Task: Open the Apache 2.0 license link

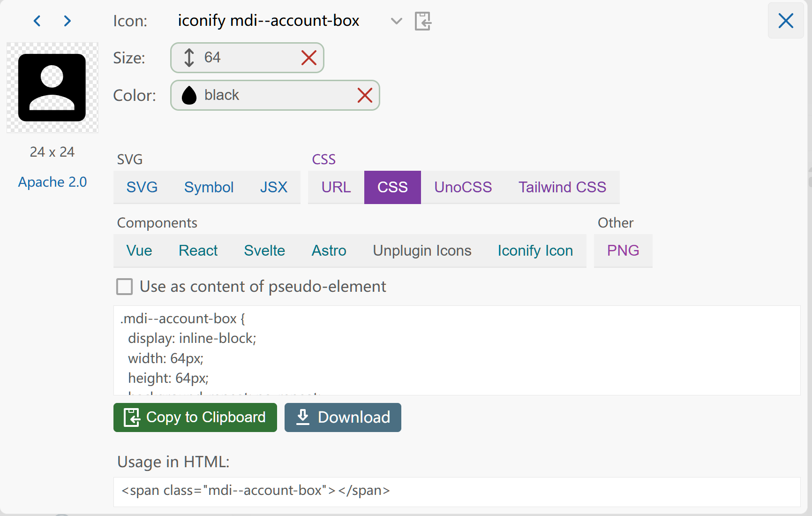Action: (53, 182)
